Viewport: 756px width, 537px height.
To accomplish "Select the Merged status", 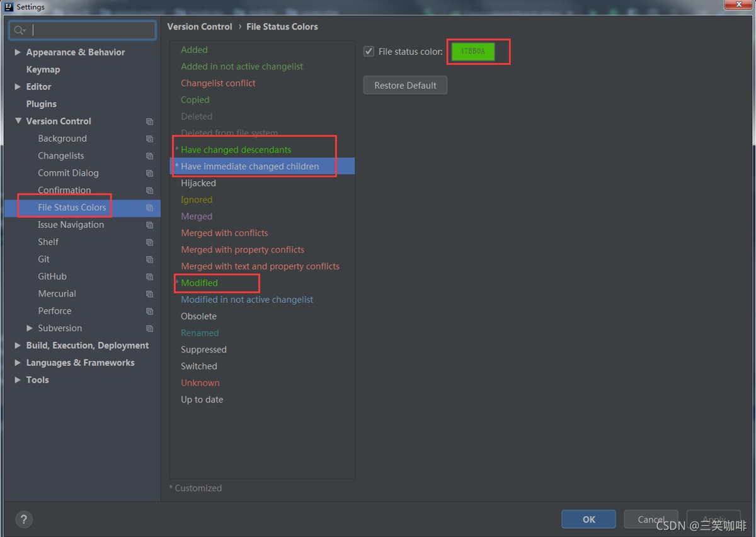I will pyautogui.click(x=197, y=217).
